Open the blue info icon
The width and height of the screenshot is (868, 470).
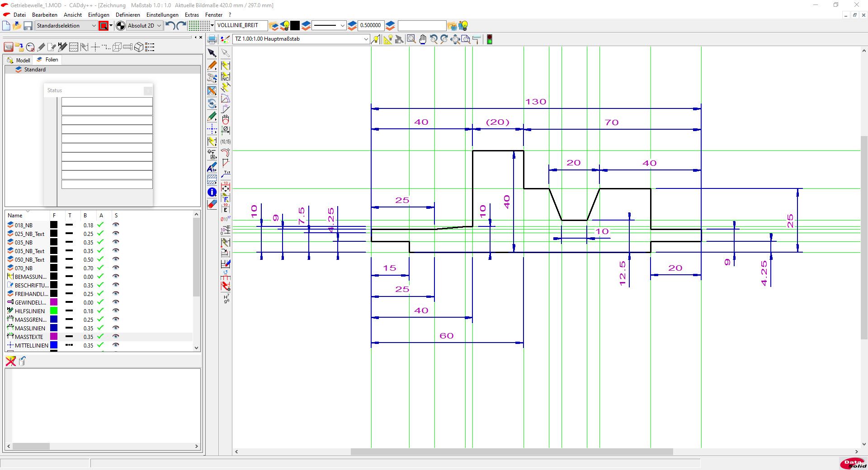212,192
